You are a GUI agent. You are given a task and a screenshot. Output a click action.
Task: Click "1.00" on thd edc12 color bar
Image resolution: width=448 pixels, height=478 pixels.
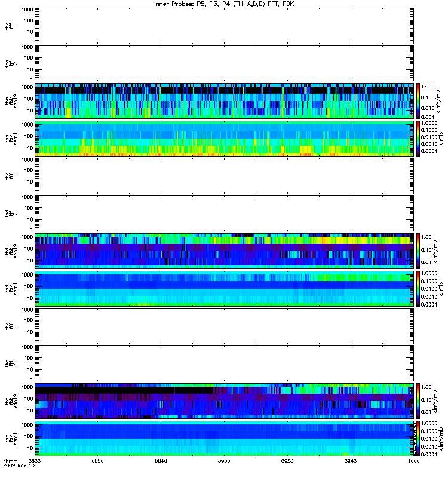click(x=426, y=237)
